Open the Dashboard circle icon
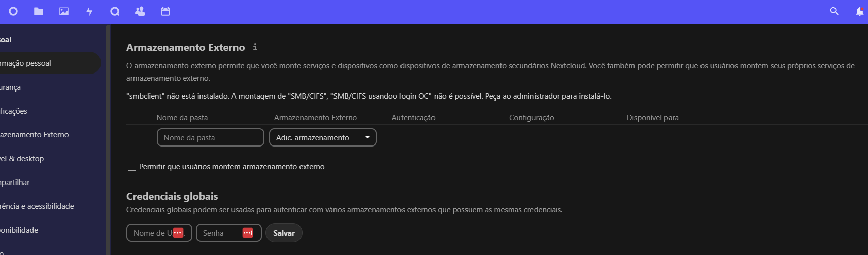 pyautogui.click(x=13, y=11)
